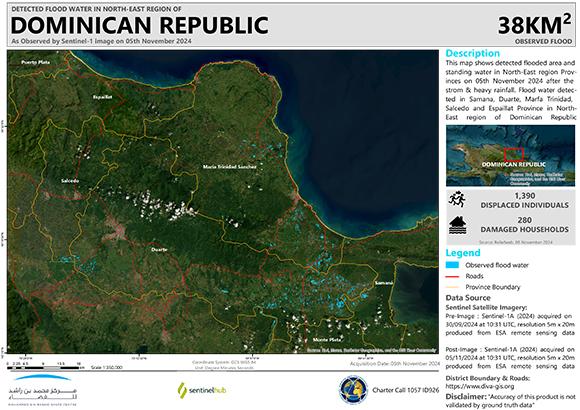Click the Maria Trinidad Sanchez map label
Screen dimensions: 580x410
(229, 167)
